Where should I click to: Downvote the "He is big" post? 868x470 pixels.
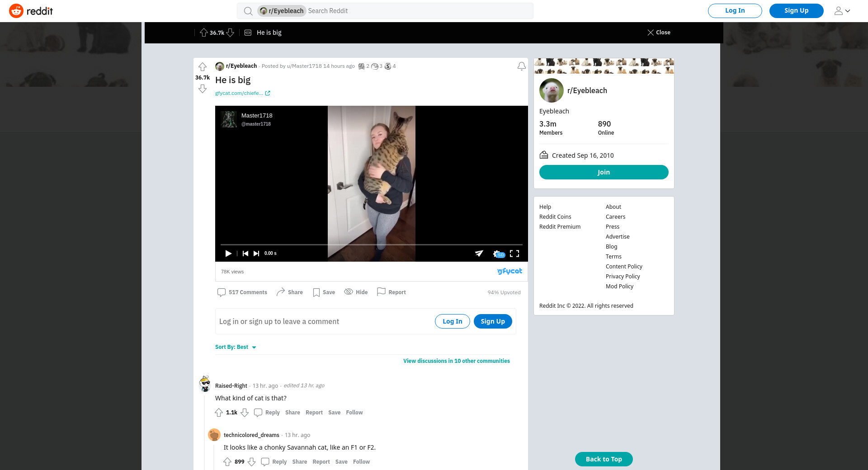click(203, 89)
